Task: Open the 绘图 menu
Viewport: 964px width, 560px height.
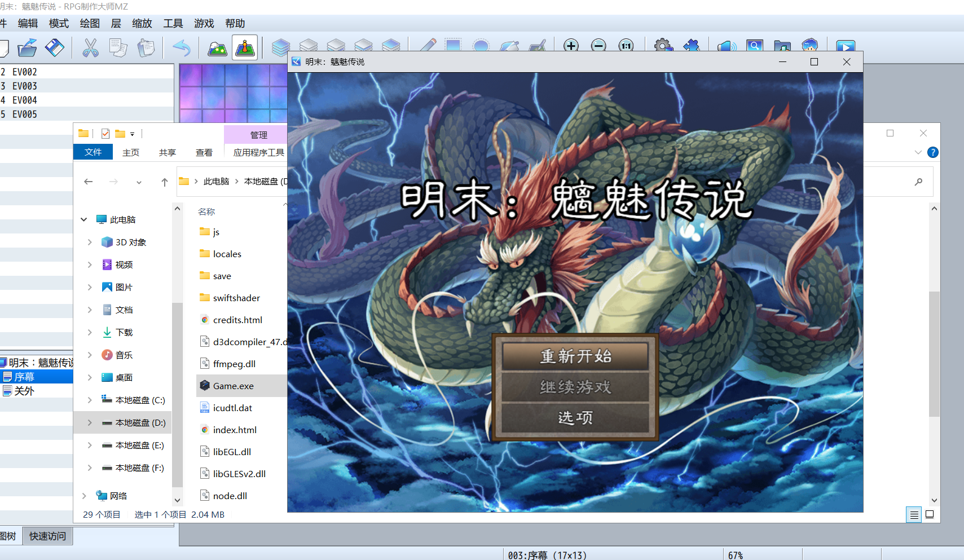Action: click(90, 23)
